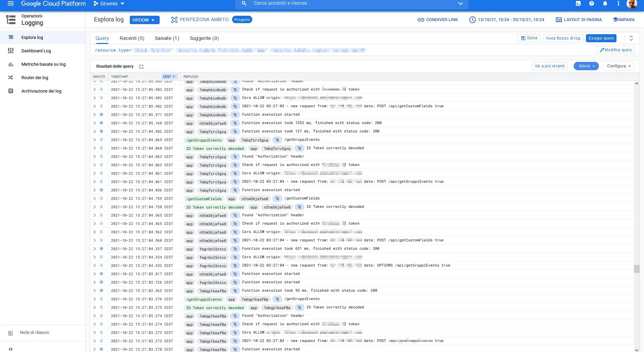Click Vai a più recenti
This screenshot has height=352, width=644.
coord(549,66)
